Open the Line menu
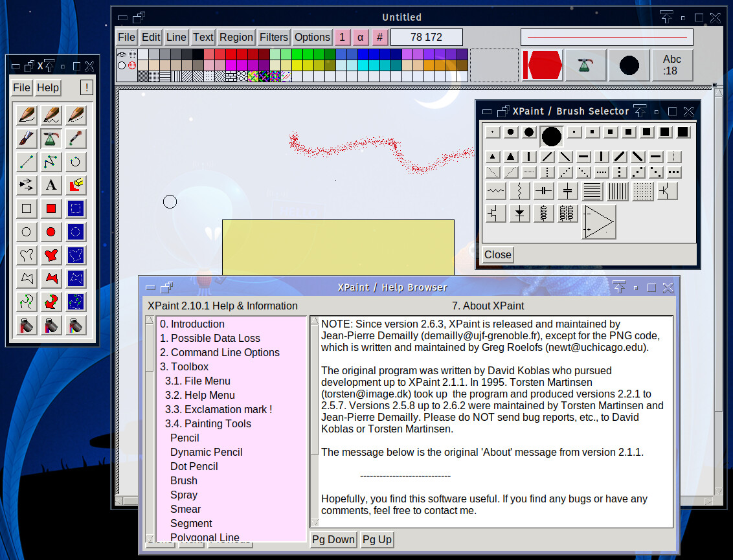Viewport: 733px width, 560px height. click(176, 38)
